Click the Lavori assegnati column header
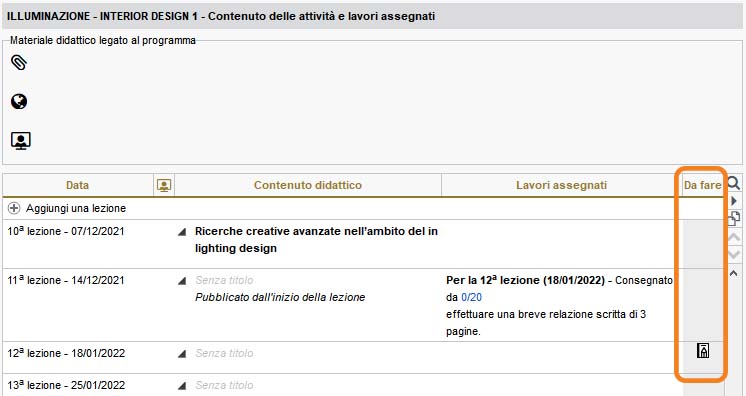 pos(561,185)
